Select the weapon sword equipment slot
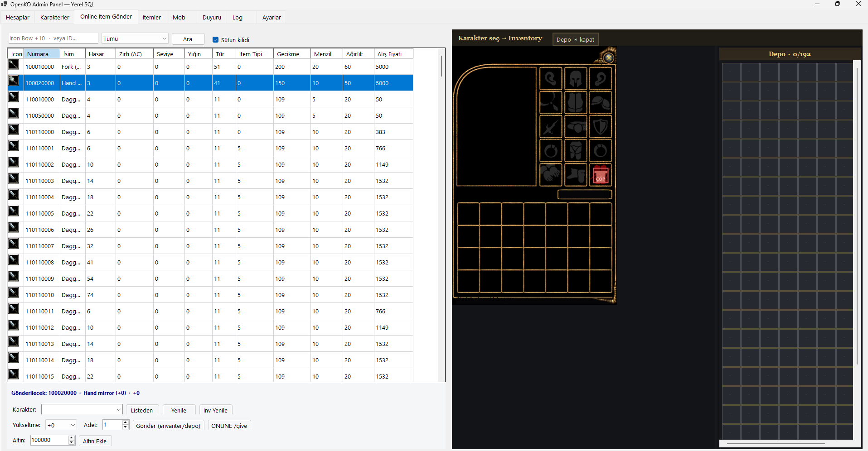Screen dimensions: 868x451 click(x=551, y=126)
